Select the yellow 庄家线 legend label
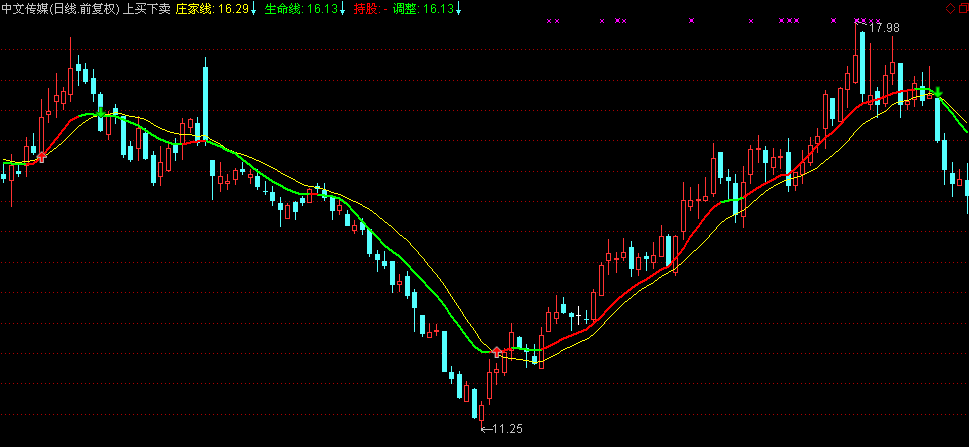969x447 pixels. [x=195, y=9]
